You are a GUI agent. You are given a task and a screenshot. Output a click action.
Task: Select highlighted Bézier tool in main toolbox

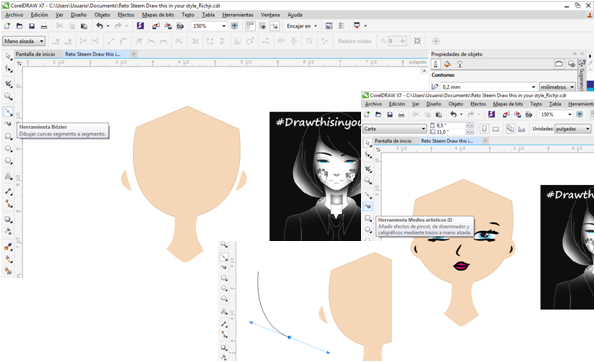(8, 112)
